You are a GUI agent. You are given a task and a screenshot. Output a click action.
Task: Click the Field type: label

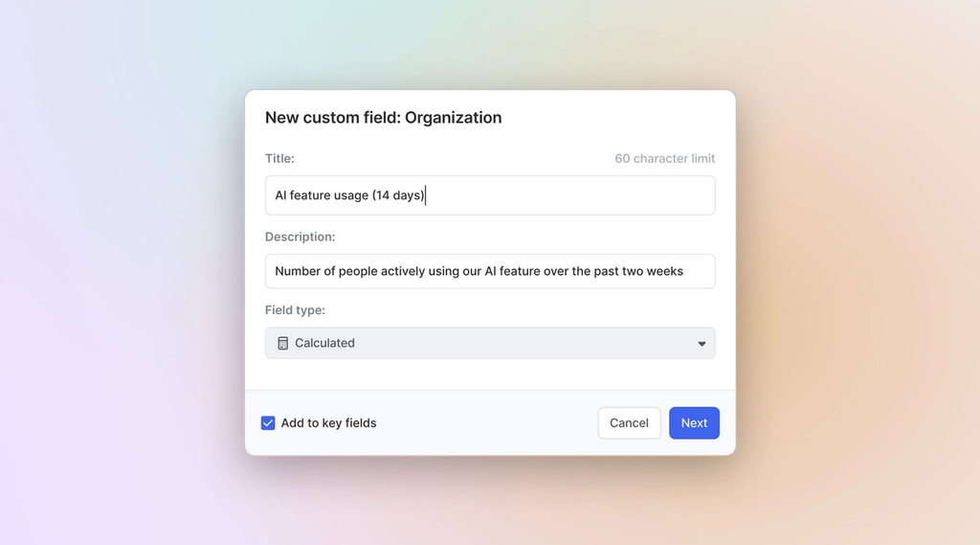point(295,310)
